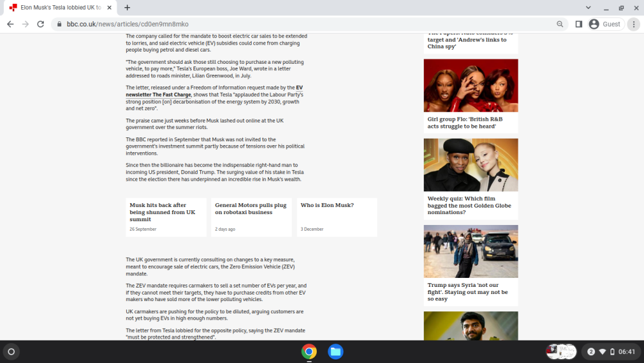Viewport: 644px width, 363px height.
Task: Close the Elon Musk's Tesla tab
Action: coord(109,7)
